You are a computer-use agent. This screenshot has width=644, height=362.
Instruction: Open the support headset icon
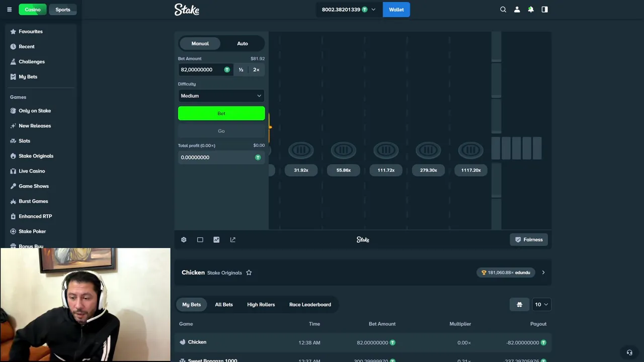click(x=629, y=352)
